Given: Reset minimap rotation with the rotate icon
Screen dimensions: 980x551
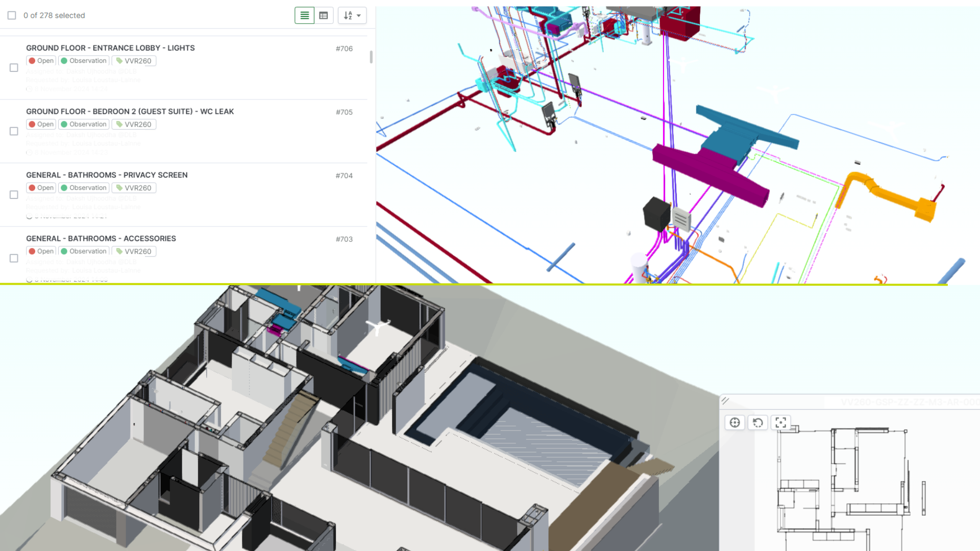Looking at the screenshot, I should click(x=757, y=422).
